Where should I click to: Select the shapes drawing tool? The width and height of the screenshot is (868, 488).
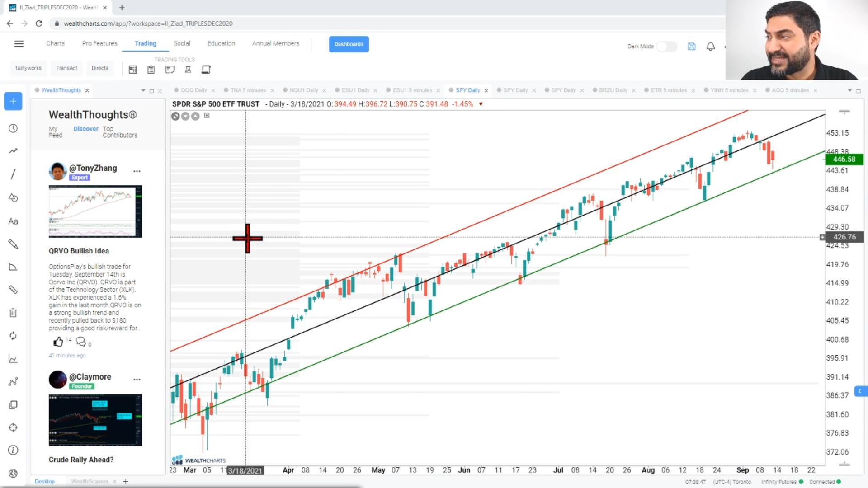click(x=13, y=198)
